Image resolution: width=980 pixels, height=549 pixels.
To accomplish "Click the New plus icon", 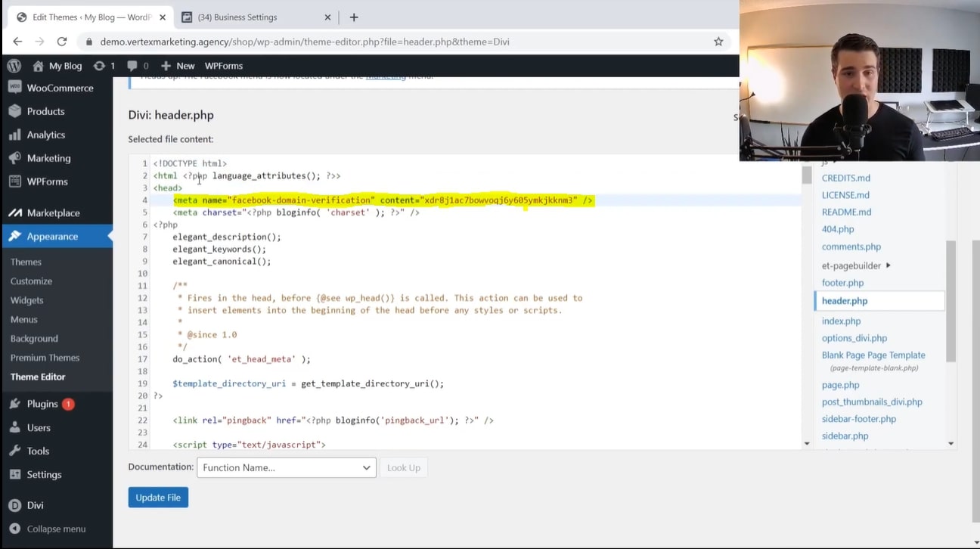I will click(x=166, y=66).
